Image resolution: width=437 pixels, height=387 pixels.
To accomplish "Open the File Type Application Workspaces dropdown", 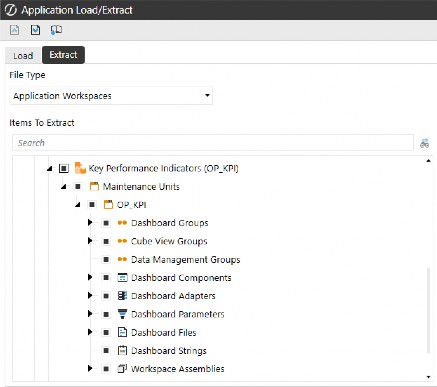I will coord(111,96).
